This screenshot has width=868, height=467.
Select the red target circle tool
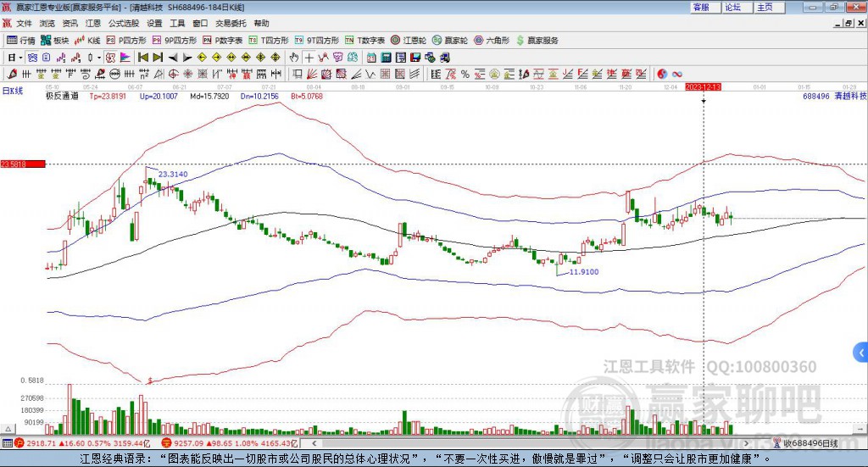point(173,74)
